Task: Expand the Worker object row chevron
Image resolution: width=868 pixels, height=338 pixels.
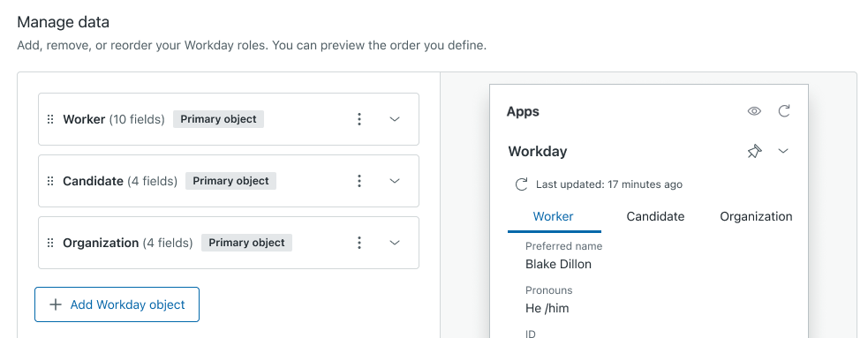Action: coord(395,119)
